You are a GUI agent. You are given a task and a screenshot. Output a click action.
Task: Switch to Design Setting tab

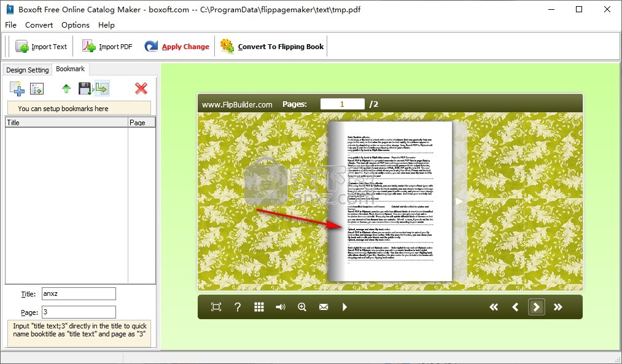pyautogui.click(x=28, y=70)
